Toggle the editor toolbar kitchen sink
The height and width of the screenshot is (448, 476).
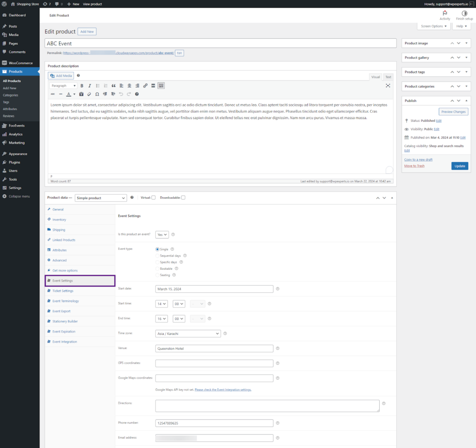[161, 86]
